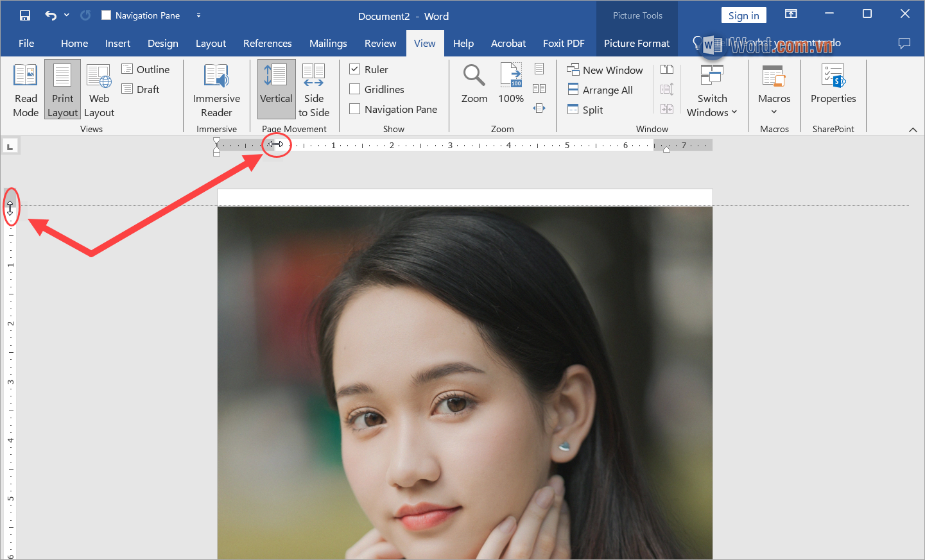925x560 pixels.
Task: Click the Page Width zoom icon
Action: tap(539, 108)
